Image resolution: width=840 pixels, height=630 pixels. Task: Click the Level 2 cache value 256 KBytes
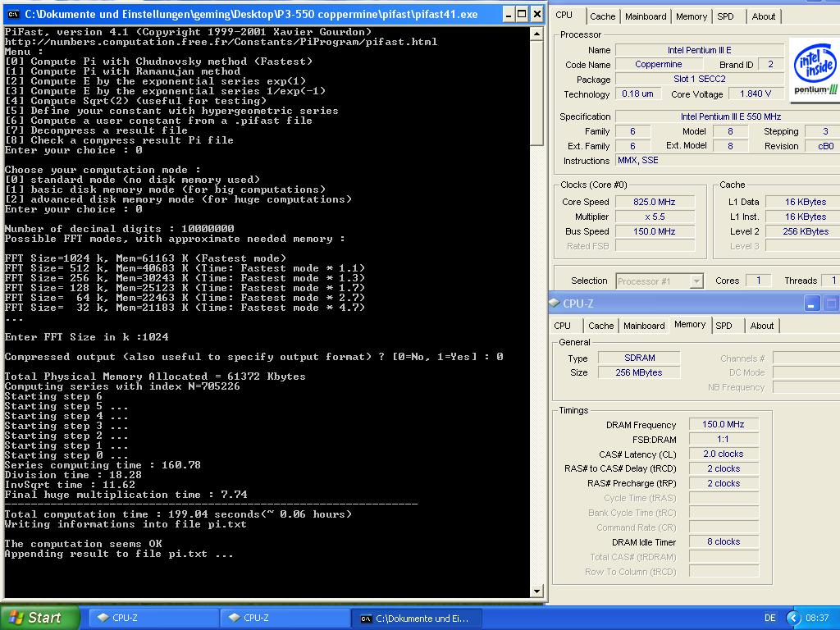click(x=804, y=231)
